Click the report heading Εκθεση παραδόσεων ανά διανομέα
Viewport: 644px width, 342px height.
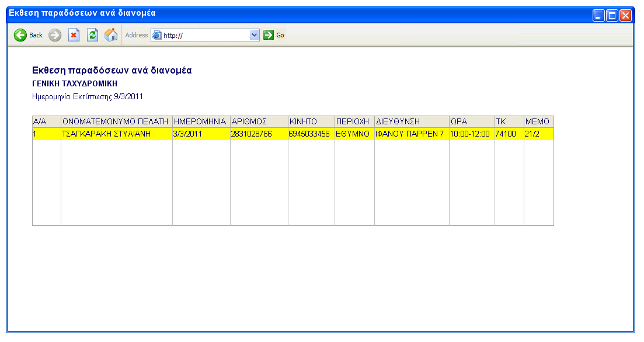(x=112, y=70)
